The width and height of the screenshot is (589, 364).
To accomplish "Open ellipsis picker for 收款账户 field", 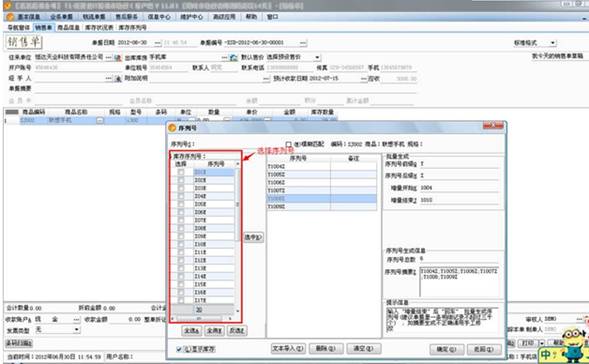I will tap(76, 320).
